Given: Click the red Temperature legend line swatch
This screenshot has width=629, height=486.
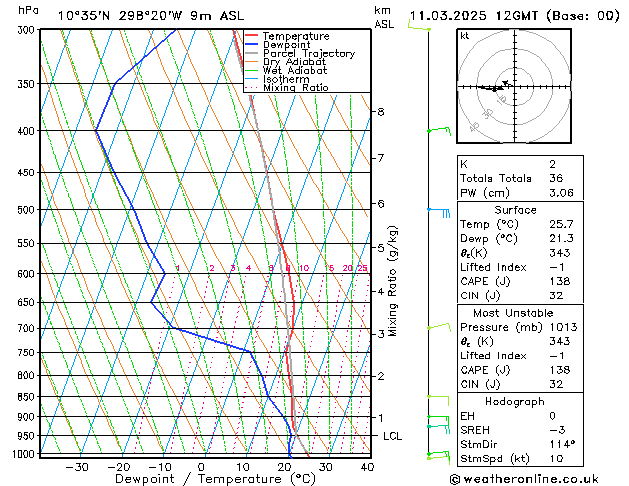Looking at the screenshot, I should click(252, 36).
